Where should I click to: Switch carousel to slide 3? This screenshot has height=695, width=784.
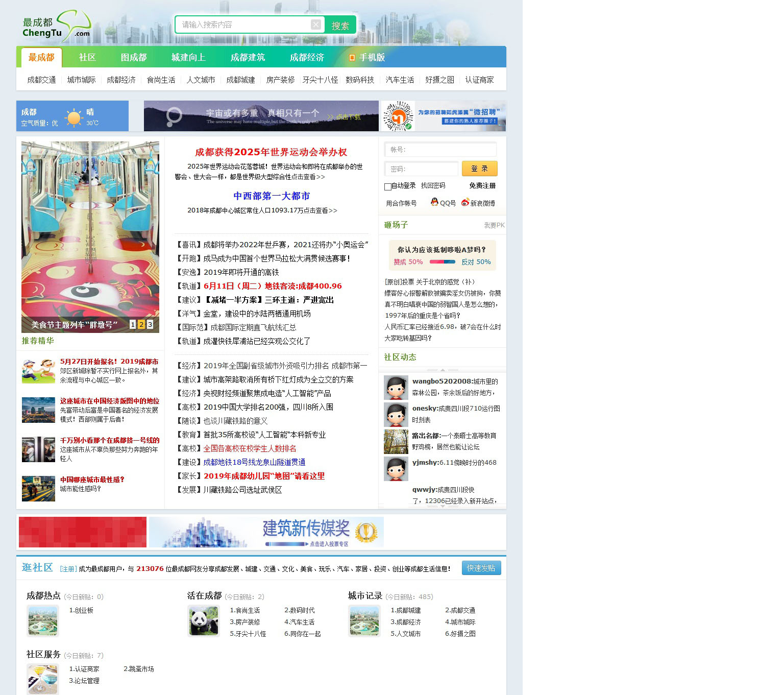click(x=150, y=324)
